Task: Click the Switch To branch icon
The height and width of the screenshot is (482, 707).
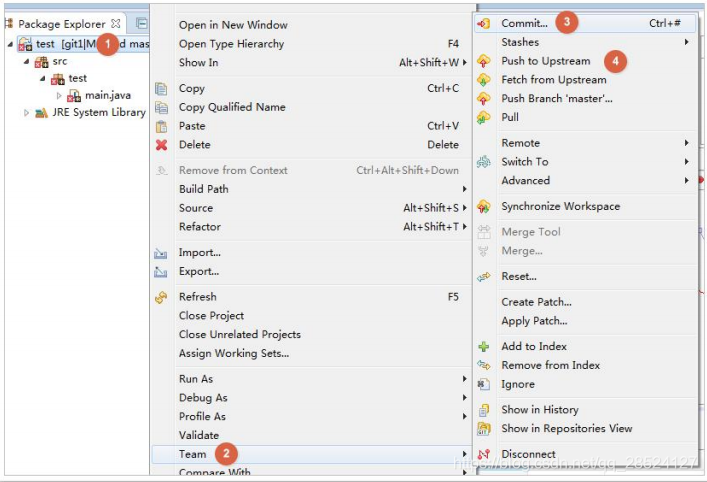Action: [x=483, y=161]
